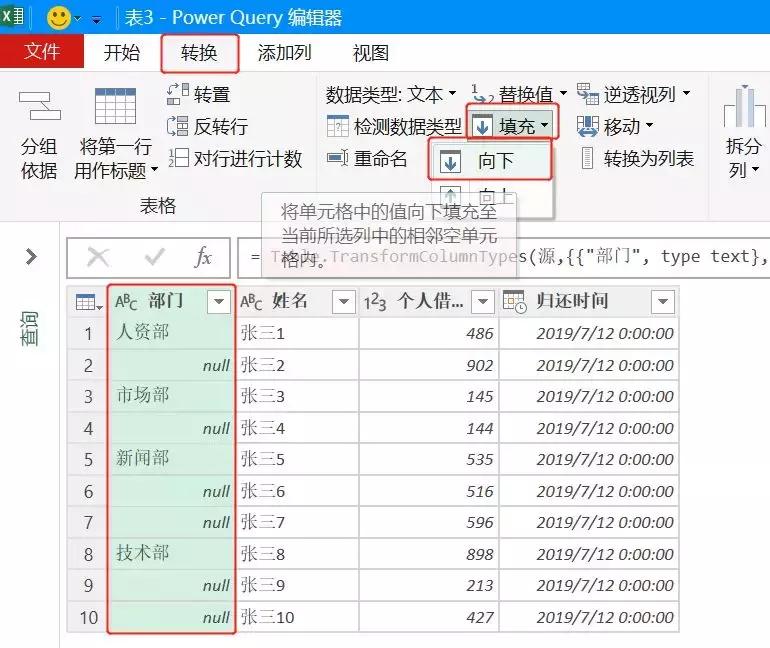The width and height of the screenshot is (770, 648).
Task: Select row number 1 header
Action: pos(87,333)
